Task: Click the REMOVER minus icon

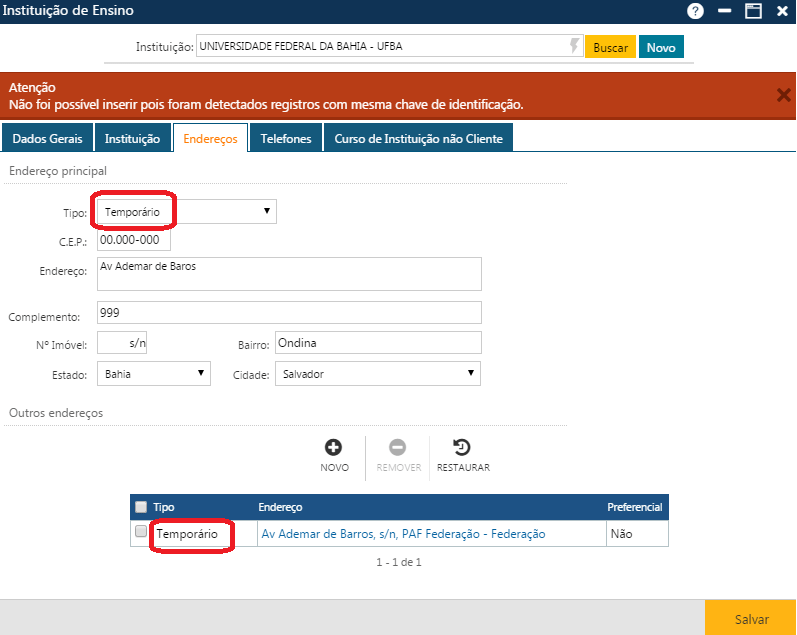Action: [397, 448]
